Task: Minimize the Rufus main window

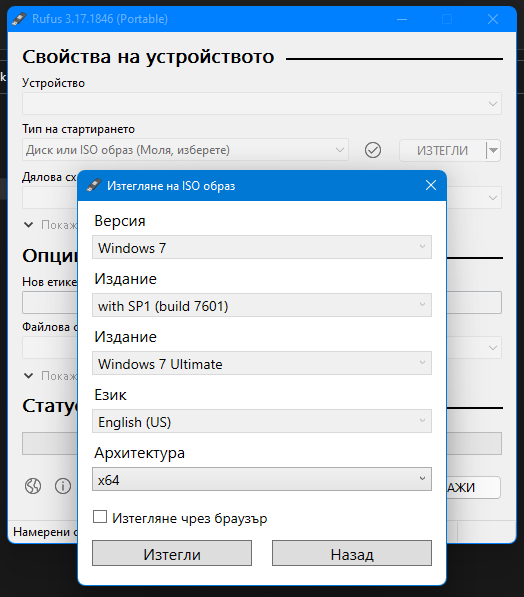Action: coord(402,19)
